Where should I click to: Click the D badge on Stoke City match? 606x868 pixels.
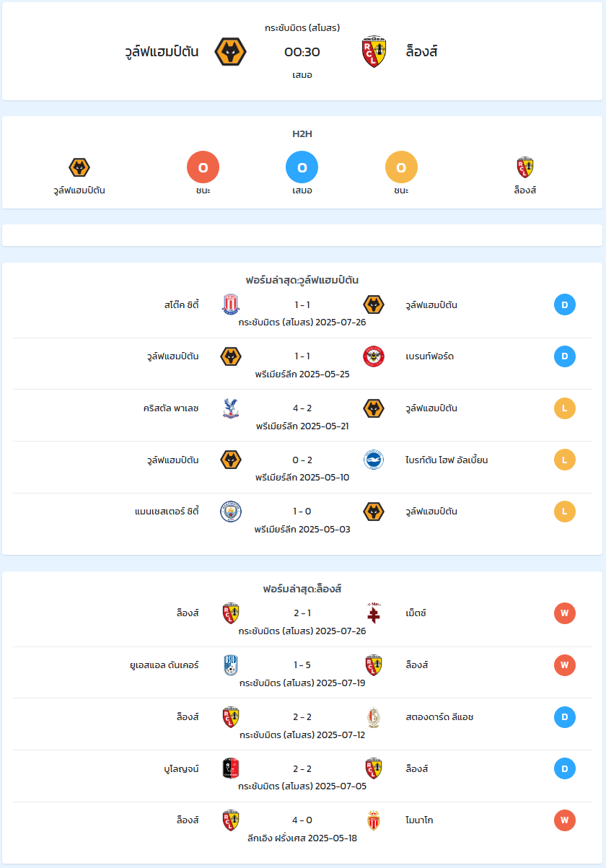click(565, 304)
